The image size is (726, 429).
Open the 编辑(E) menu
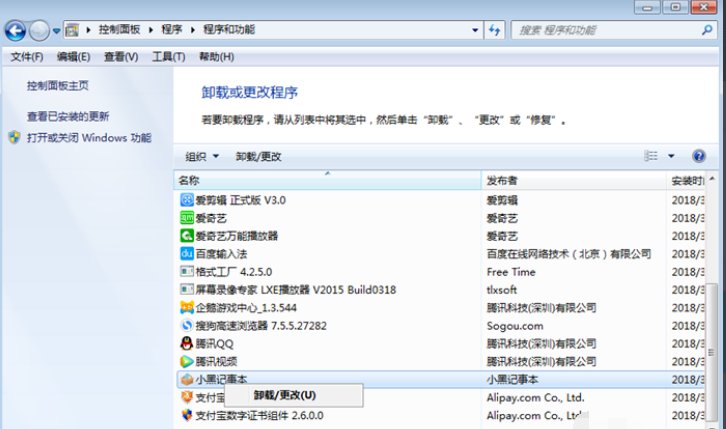tap(73, 57)
